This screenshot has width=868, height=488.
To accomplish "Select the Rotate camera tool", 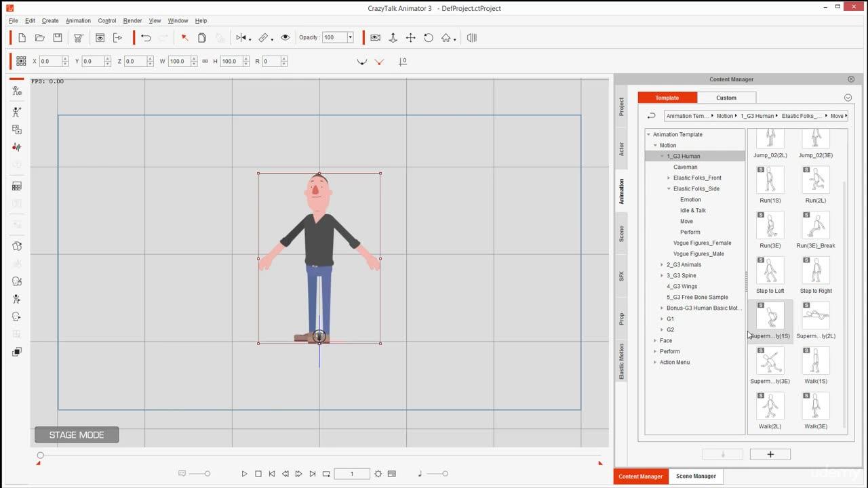I will tap(429, 38).
